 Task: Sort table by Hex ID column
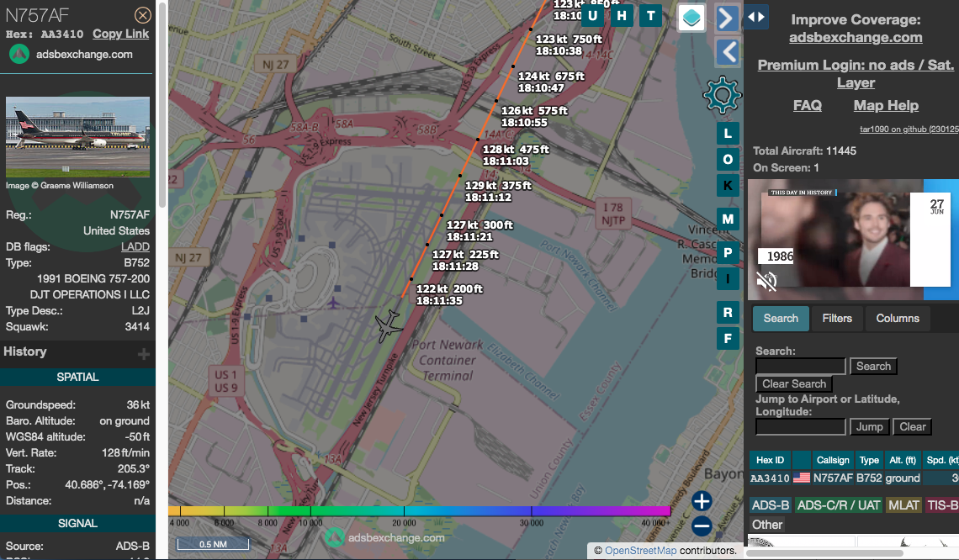pos(770,460)
